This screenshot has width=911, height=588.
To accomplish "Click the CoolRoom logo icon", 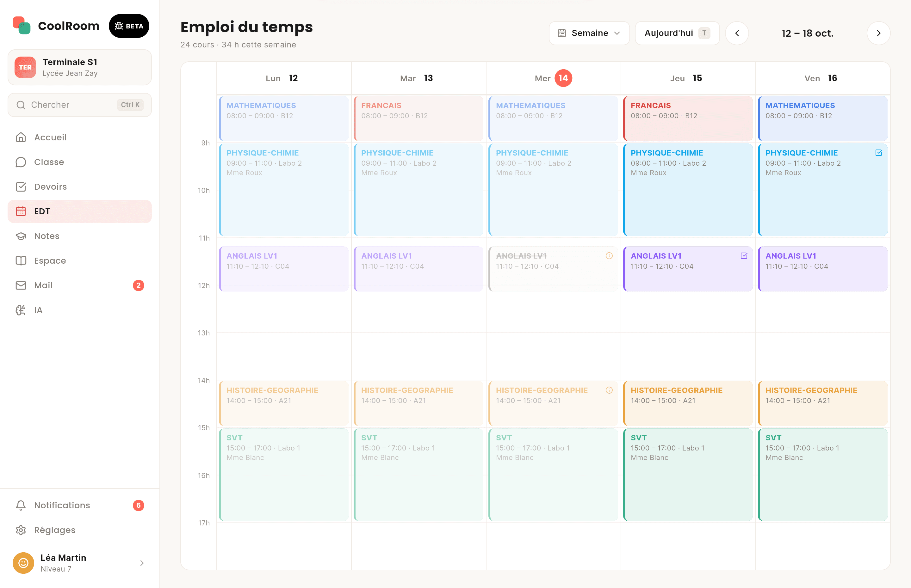I will point(22,26).
